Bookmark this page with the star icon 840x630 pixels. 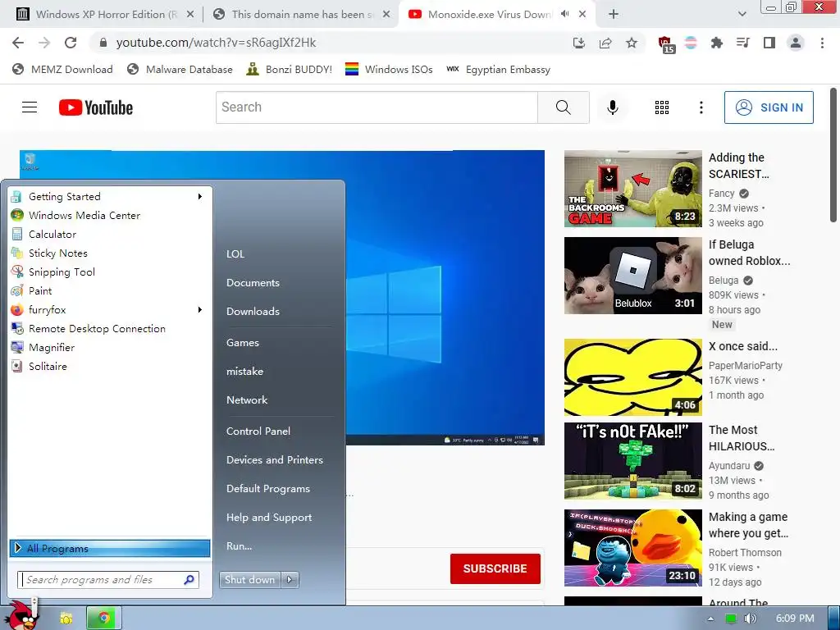pos(632,43)
